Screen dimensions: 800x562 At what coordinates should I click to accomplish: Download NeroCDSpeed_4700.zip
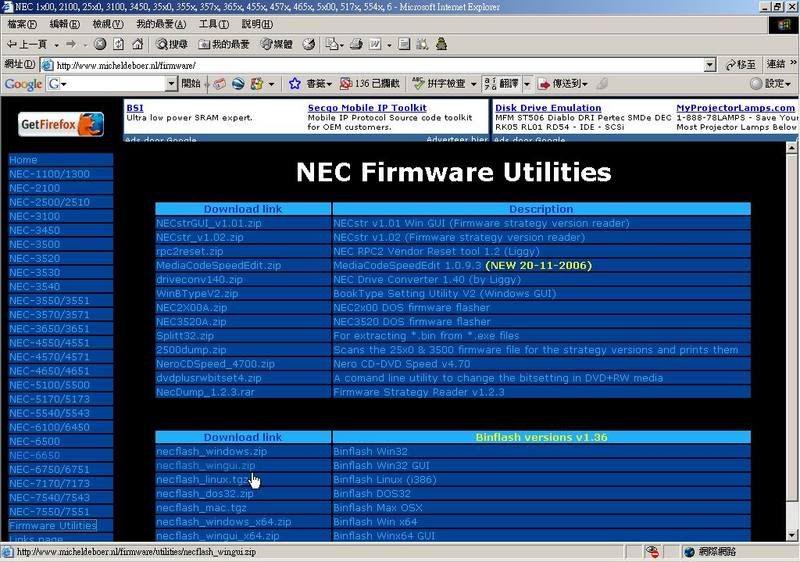[x=215, y=364]
